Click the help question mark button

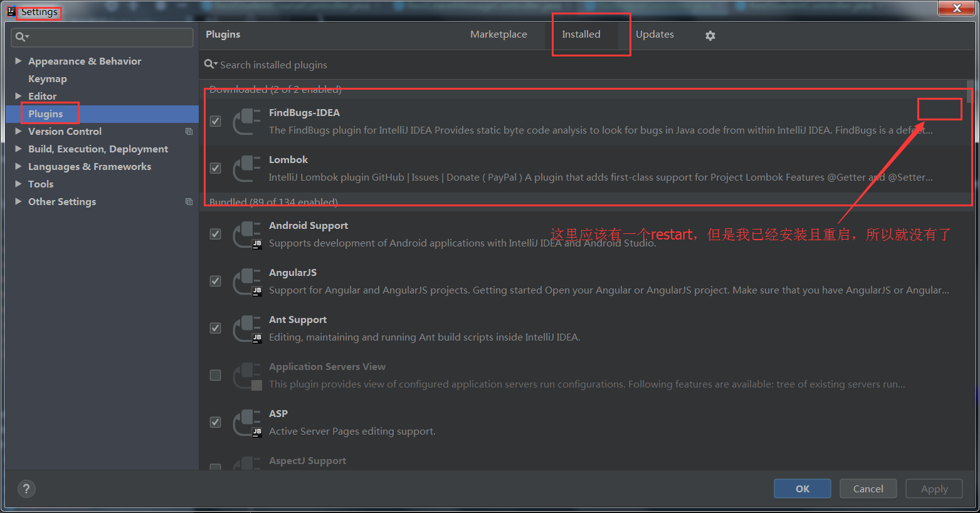(x=26, y=489)
